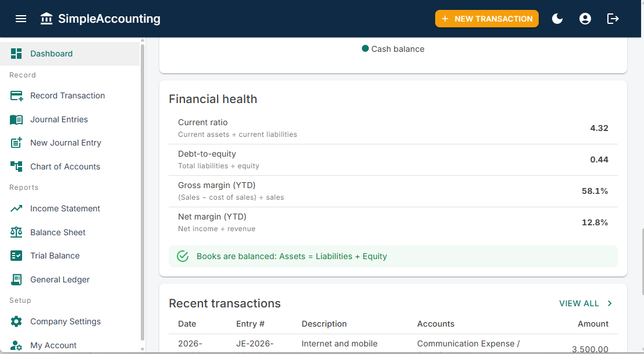Click the Current ratio value 4.32
Image resolution: width=644 pixels, height=354 pixels.
click(x=599, y=128)
